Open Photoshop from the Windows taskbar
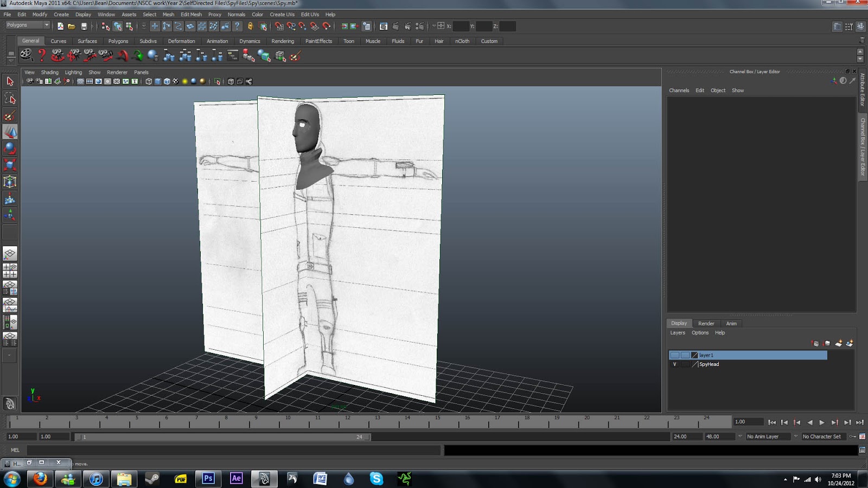Viewport: 868px width, 488px height. [x=208, y=479]
